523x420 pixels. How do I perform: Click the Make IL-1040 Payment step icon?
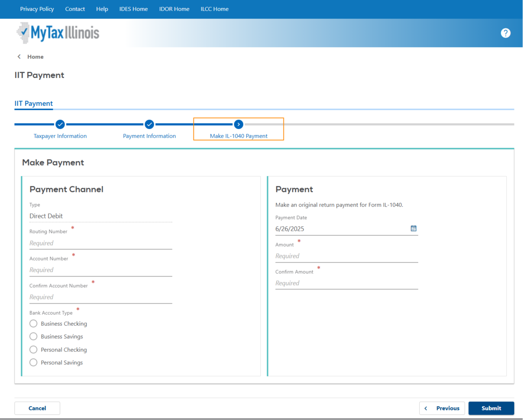point(238,124)
